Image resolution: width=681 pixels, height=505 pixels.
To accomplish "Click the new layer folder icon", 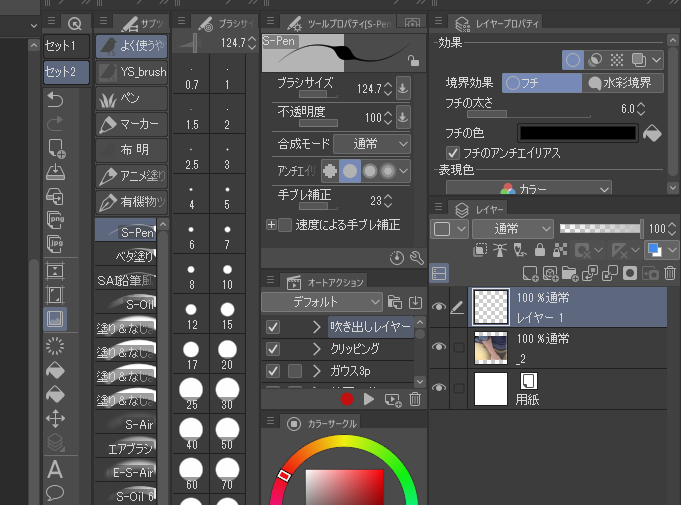I will (569, 274).
